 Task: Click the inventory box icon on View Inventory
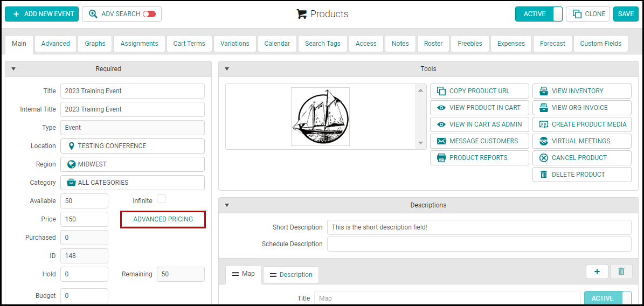[x=543, y=91]
